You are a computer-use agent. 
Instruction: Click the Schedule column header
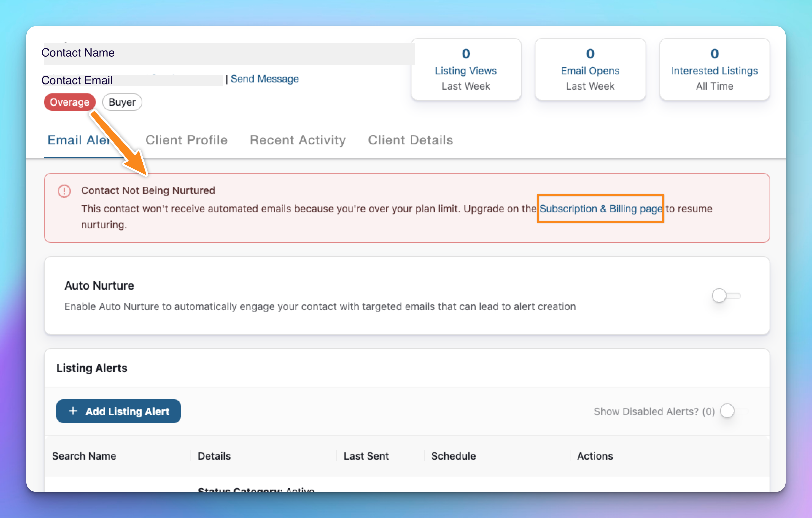click(x=453, y=456)
